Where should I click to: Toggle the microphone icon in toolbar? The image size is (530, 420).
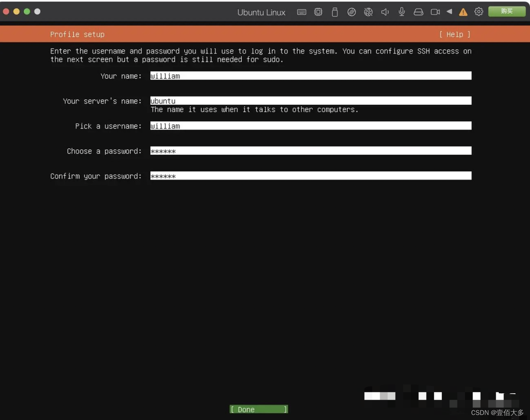[x=402, y=12]
